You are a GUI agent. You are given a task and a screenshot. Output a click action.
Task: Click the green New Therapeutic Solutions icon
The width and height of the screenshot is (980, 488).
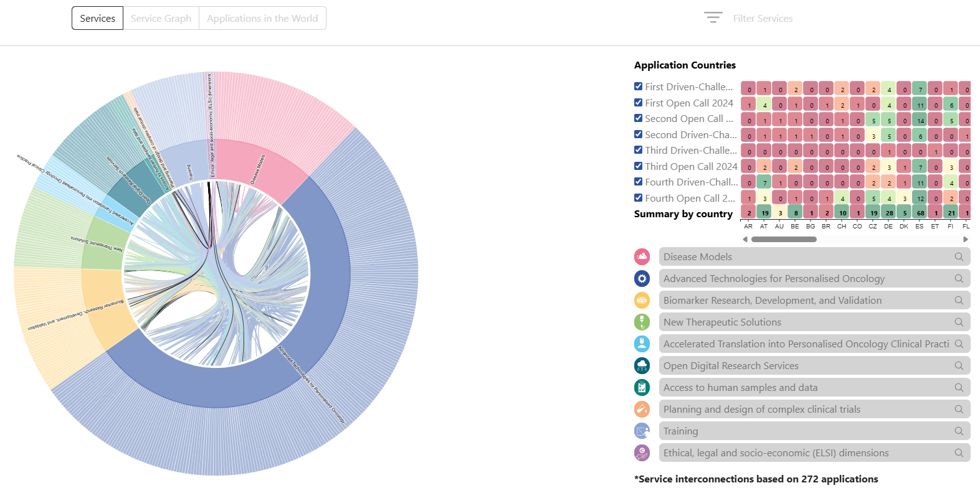click(642, 322)
